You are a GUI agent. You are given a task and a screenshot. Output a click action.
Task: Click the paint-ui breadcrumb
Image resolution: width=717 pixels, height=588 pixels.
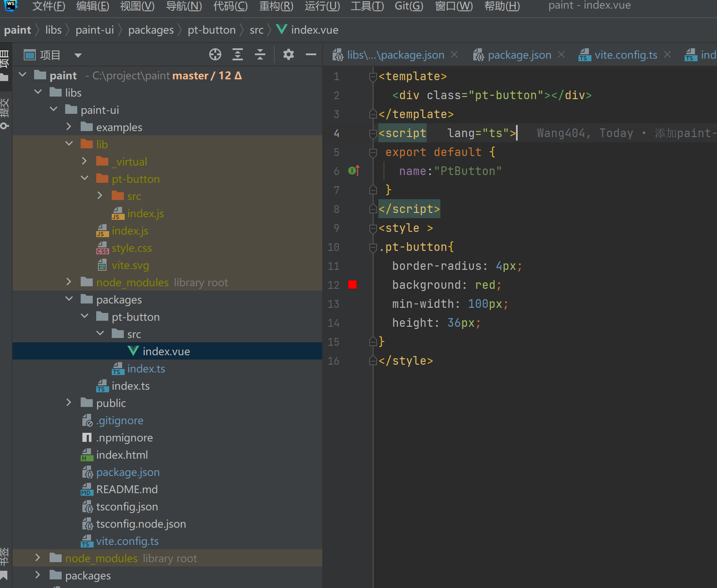[95, 30]
